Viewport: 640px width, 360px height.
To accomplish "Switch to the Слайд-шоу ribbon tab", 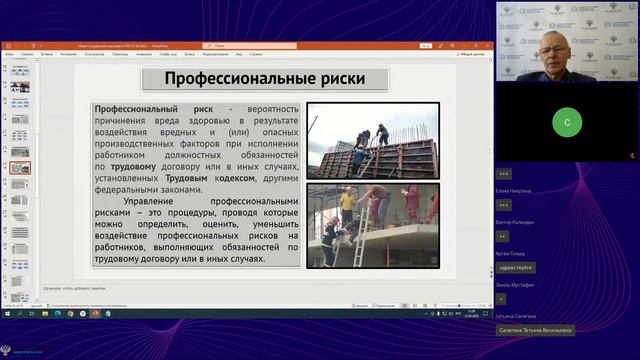I will (x=168, y=54).
